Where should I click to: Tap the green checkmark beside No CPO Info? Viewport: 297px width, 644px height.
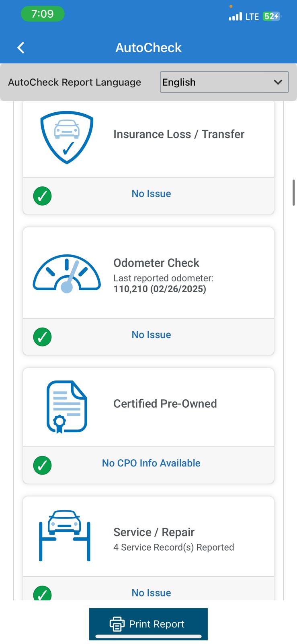coord(42,465)
